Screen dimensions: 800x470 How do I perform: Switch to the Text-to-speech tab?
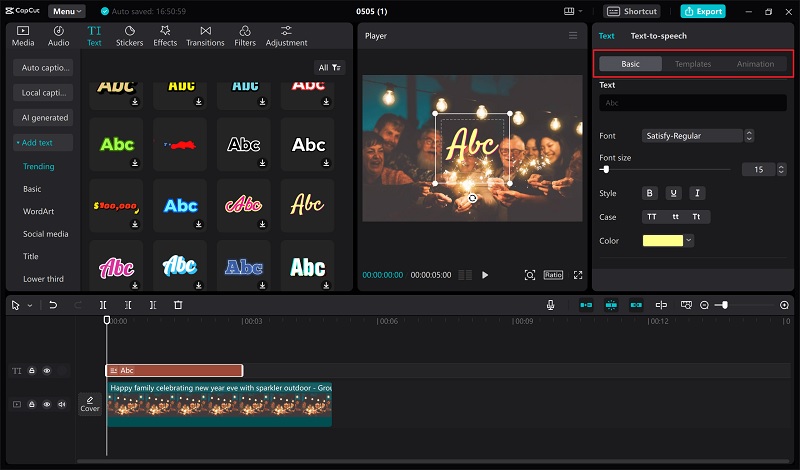[658, 36]
